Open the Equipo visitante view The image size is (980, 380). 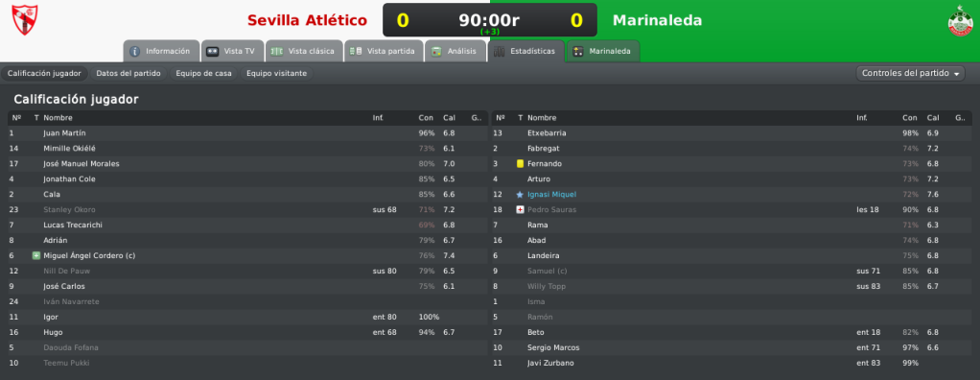coord(276,73)
